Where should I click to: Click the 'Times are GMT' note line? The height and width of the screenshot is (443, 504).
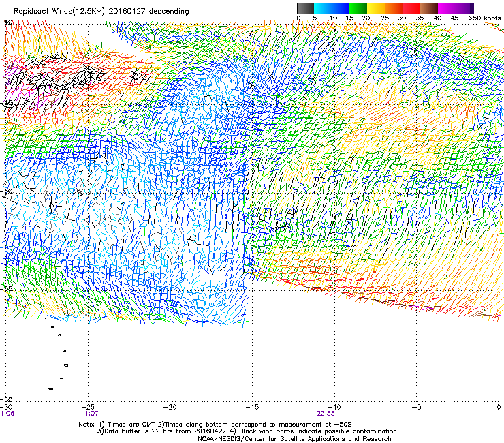[215, 425]
